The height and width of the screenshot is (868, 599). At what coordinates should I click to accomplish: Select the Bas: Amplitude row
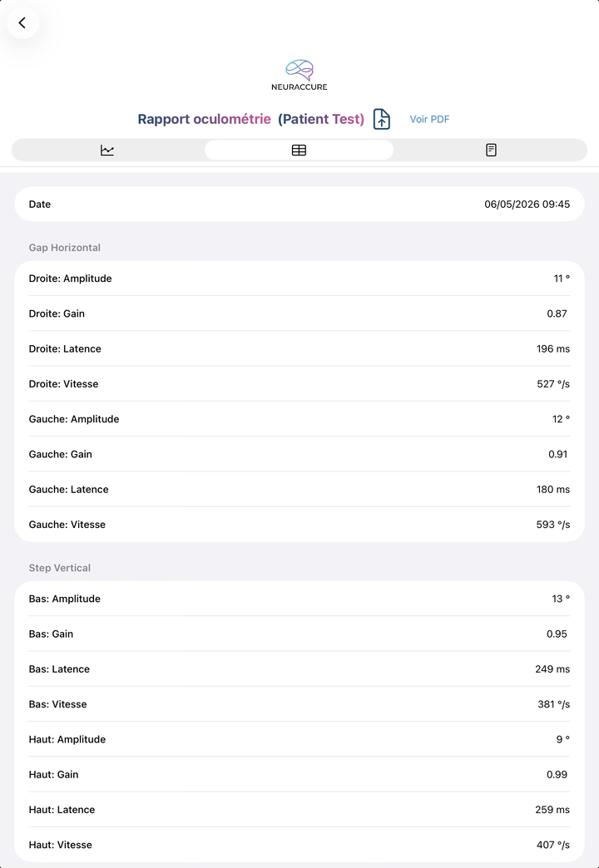[299, 599]
